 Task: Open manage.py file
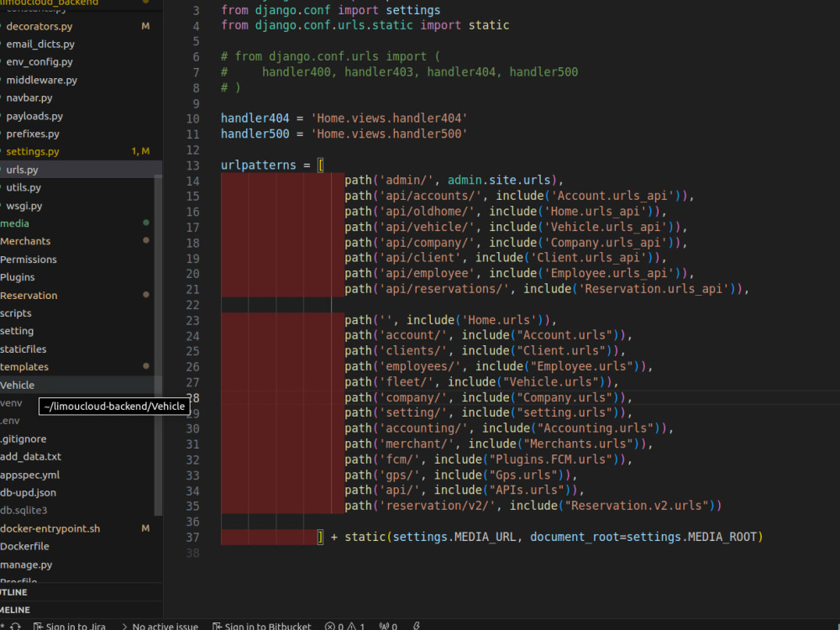click(26, 564)
